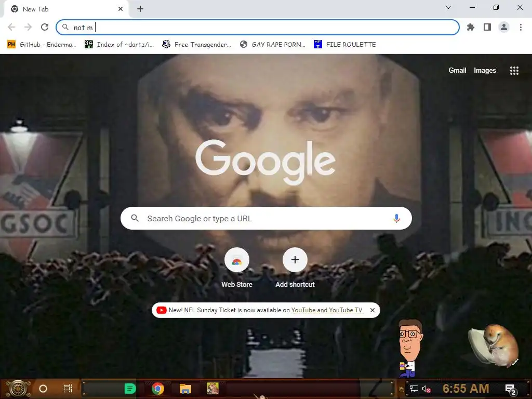Dismiss the NFL Sunday Ticket promo
The height and width of the screenshot is (399, 532).
(372, 310)
